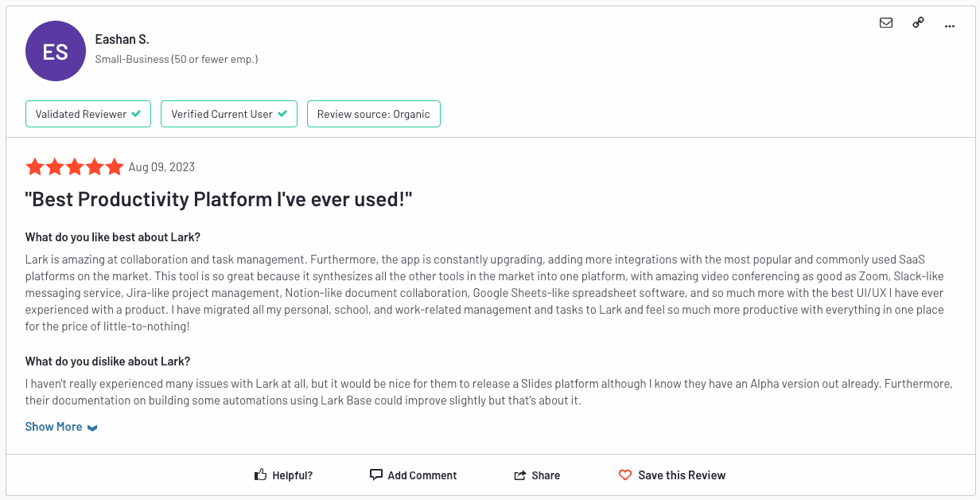This screenshot has width=980, height=500.
Task: Open the email/message icon at top right
Action: point(885,23)
